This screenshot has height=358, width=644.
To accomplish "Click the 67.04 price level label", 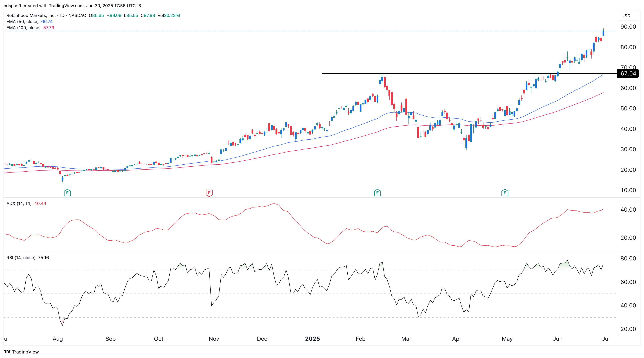I will click(x=628, y=73).
